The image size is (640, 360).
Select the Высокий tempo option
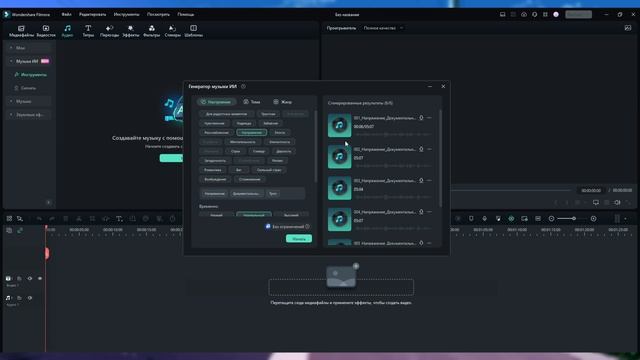291,215
